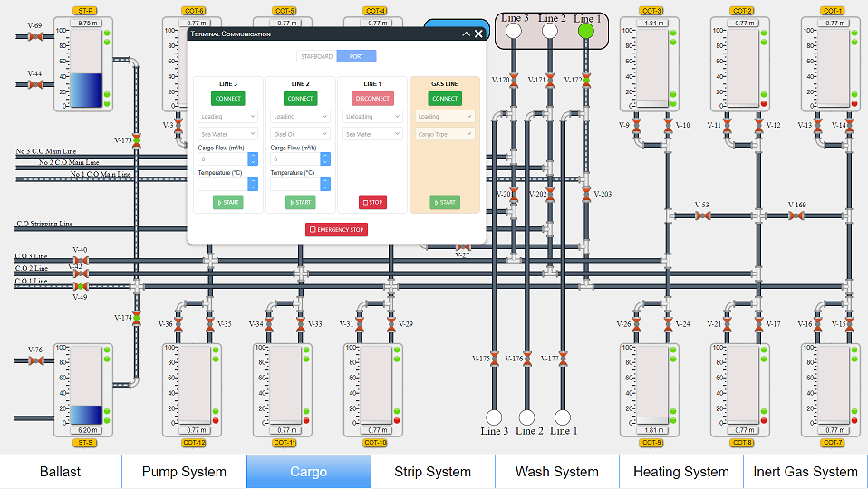
Task: Toggle valve V-177 on lower Line 1
Action: point(563,359)
